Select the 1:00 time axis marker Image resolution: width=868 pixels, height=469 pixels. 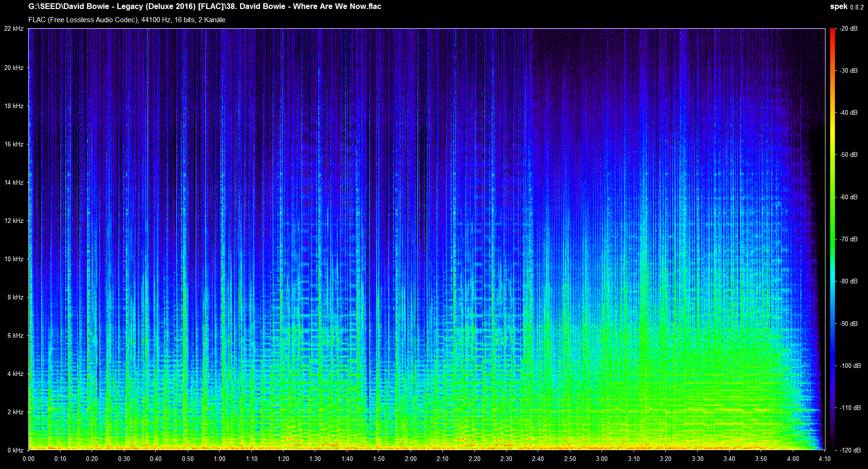(219, 459)
